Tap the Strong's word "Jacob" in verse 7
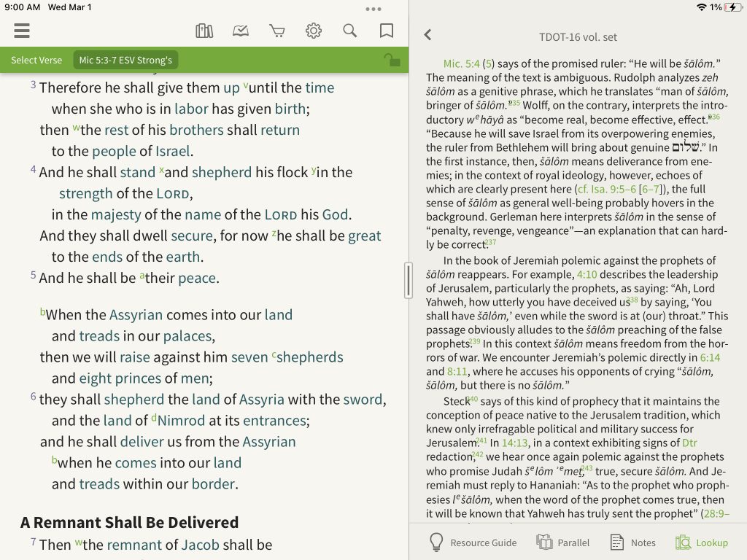Screen dimensions: 747x560 coord(200,545)
